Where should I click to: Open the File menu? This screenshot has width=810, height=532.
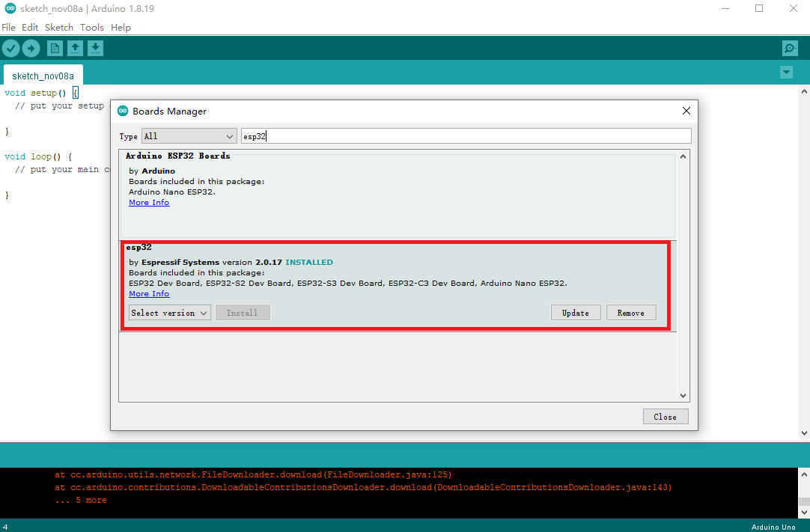coord(8,28)
